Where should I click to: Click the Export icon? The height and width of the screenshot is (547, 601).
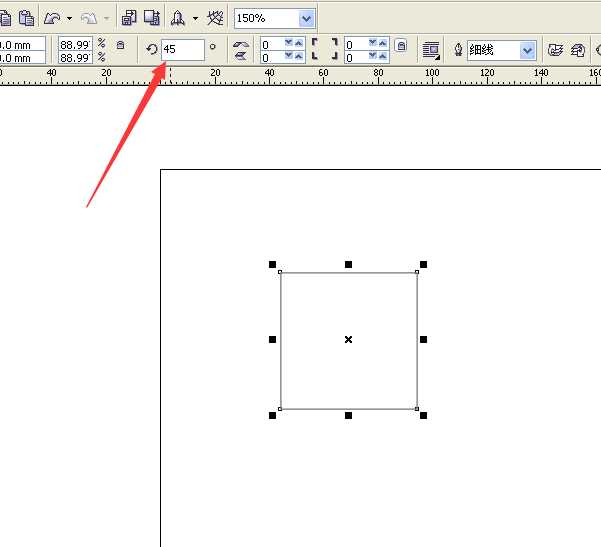(151, 17)
